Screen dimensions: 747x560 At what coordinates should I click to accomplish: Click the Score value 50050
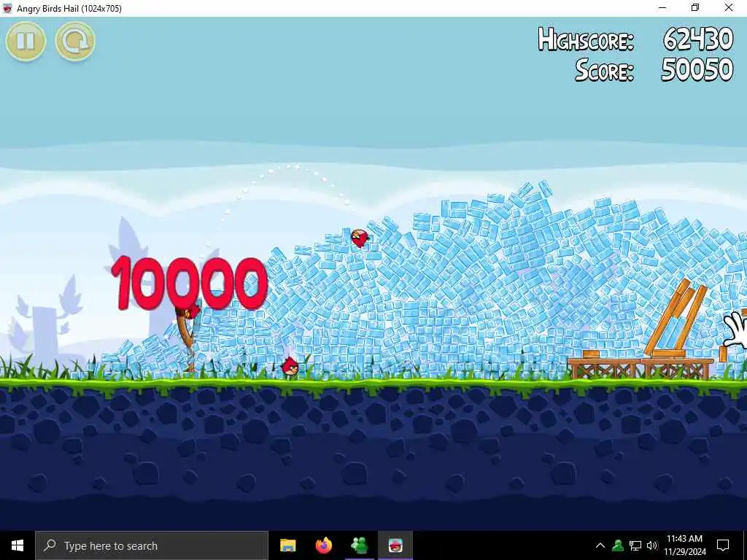[697, 69]
